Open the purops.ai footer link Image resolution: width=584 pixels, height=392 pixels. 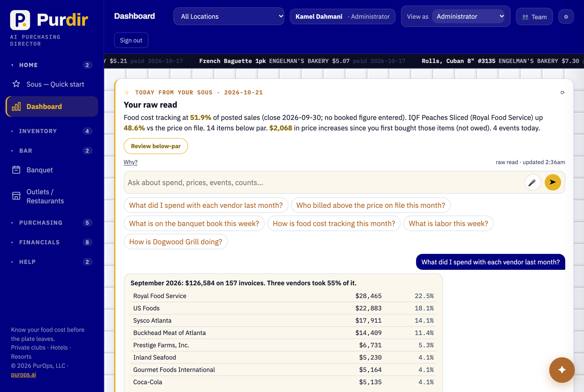pos(23,374)
